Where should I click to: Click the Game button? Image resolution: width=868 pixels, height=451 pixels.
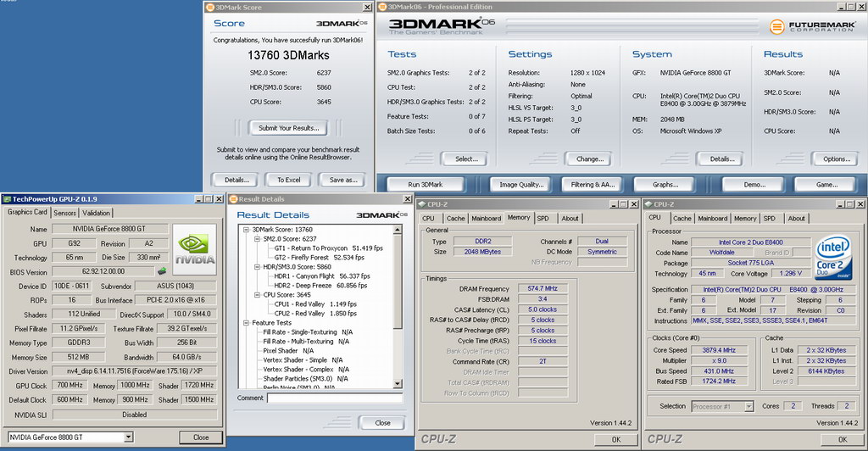pyautogui.click(x=826, y=184)
